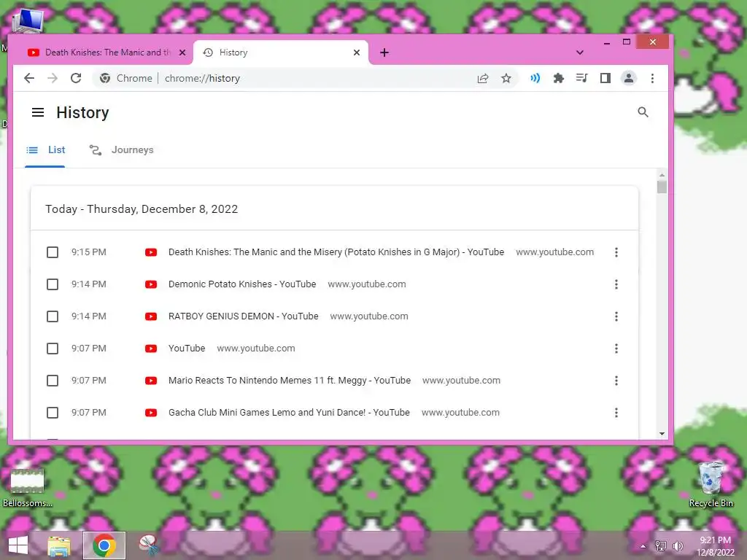Switch to the List view tab
Image resolution: width=747 pixels, height=560 pixels.
coord(45,150)
